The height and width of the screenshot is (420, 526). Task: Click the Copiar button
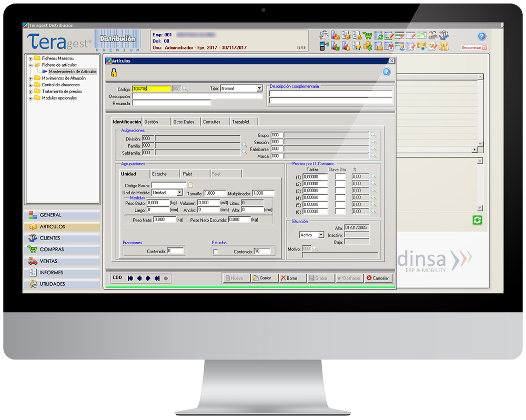pyautogui.click(x=264, y=278)
